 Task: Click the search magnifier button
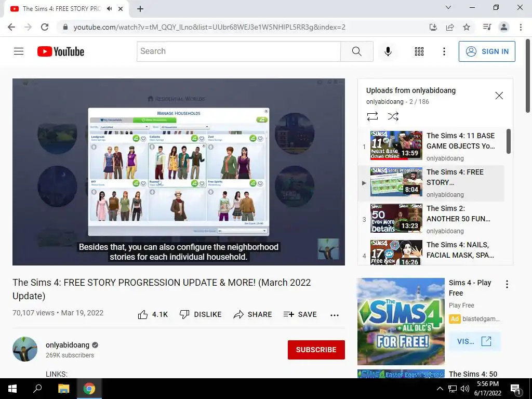pyautogui.click(x=356, y=51)
